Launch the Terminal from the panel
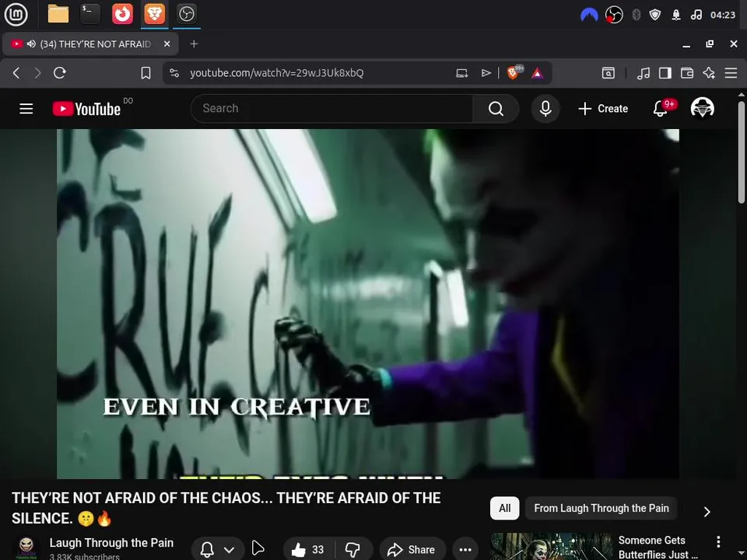The width and height of the screenshot is (747, 560). click(x=90, y=14)
